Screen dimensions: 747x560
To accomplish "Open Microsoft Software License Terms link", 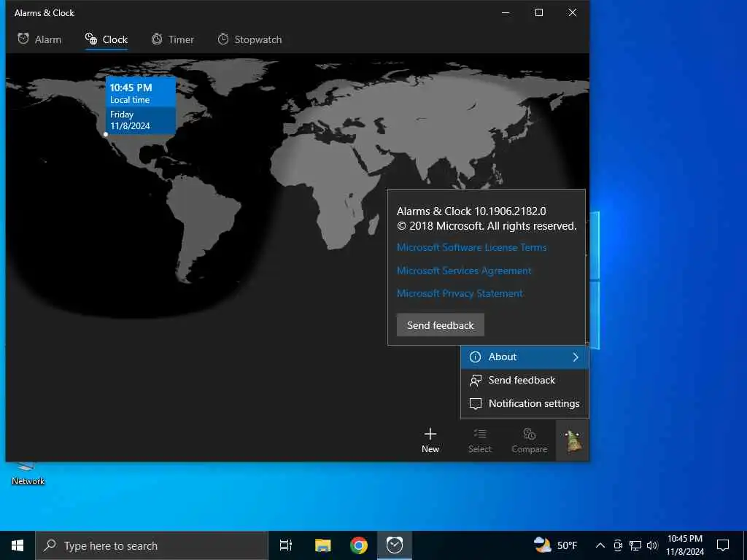I will 472,247.
